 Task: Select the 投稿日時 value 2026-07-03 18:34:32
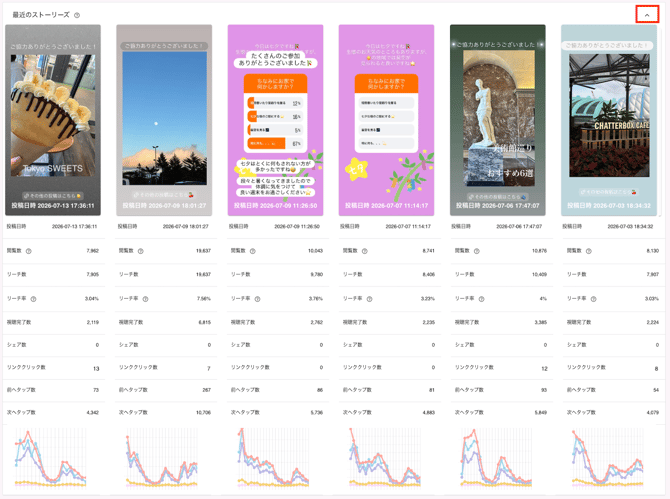tap(630, 226)
